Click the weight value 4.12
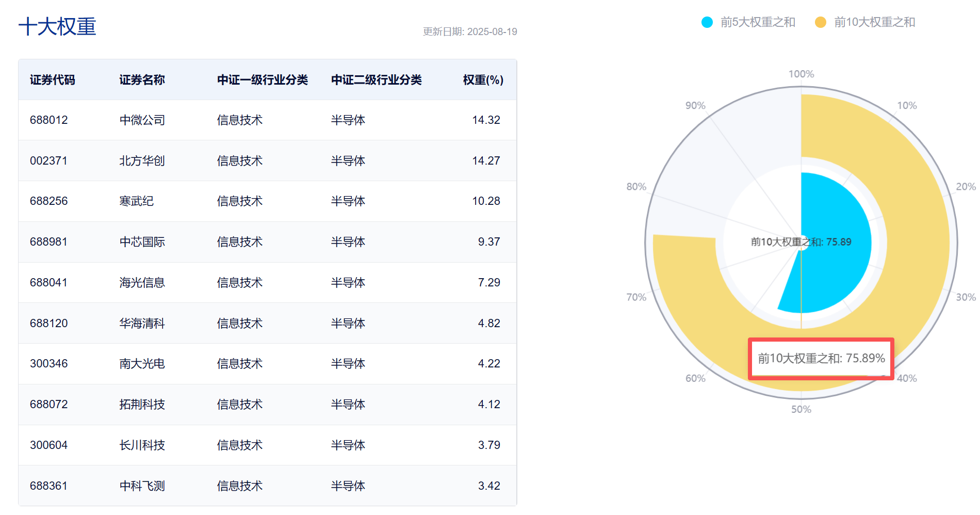980x515 pixels. point(489,405)
